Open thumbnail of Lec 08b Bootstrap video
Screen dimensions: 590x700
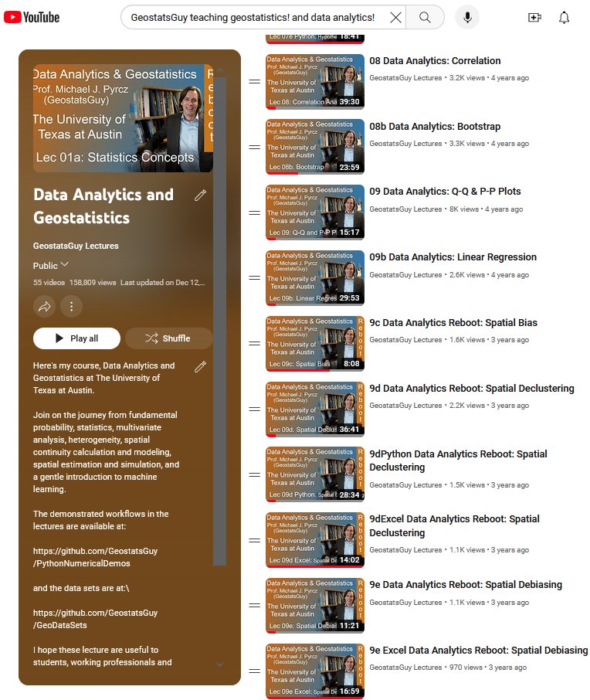[x=315, y=147]
